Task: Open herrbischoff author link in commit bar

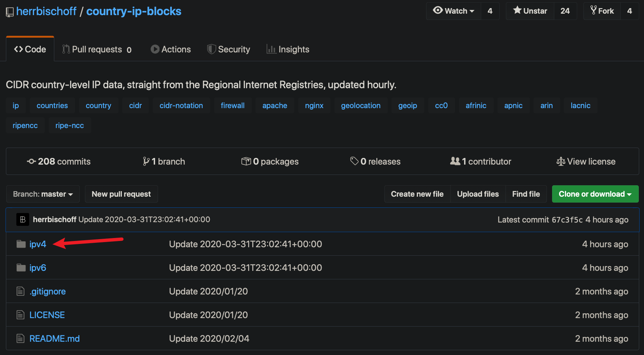Action: pyautogui.click(x=55, y=220)
